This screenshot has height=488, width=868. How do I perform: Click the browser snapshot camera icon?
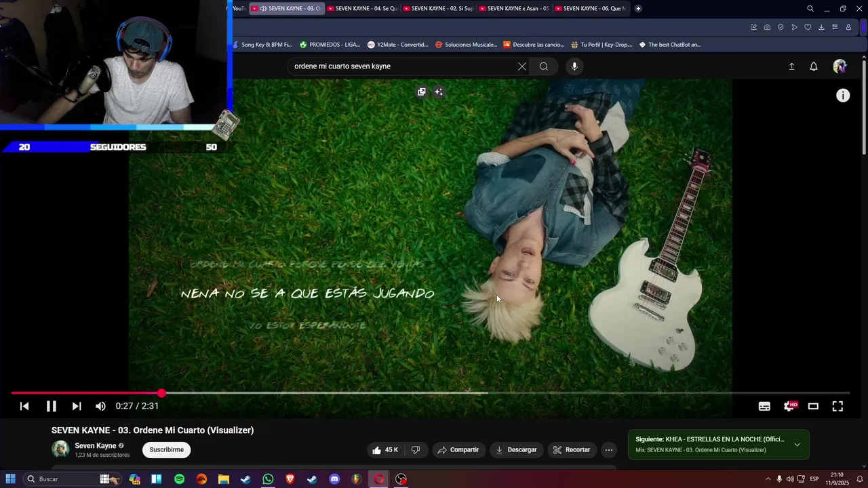[x=767, y=27]
